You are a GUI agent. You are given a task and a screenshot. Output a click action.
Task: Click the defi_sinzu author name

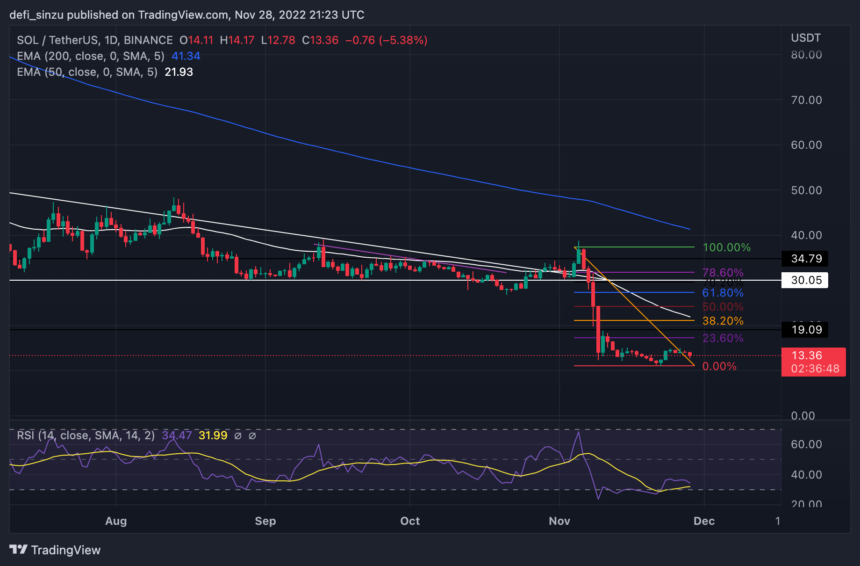[41, 15]
